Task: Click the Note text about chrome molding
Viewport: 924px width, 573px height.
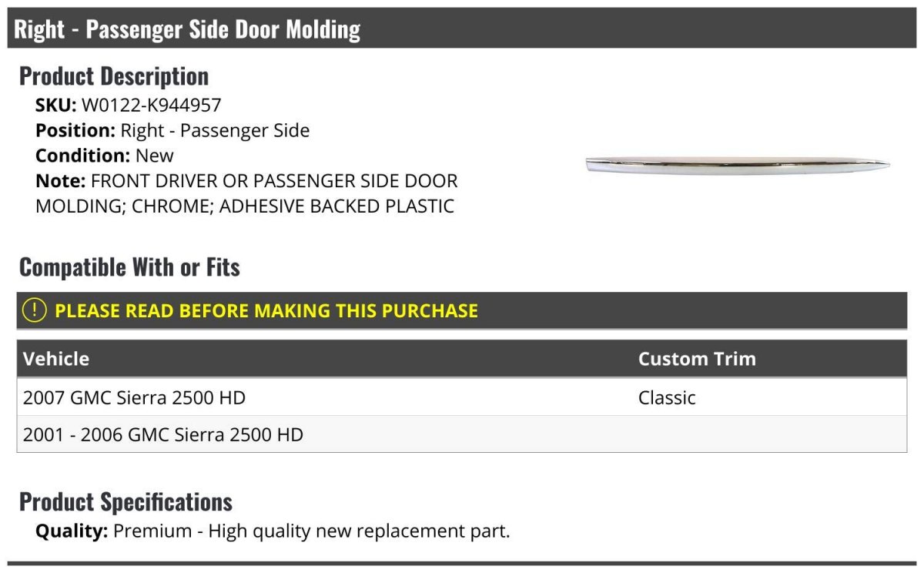Action: (x=246, y=193)
